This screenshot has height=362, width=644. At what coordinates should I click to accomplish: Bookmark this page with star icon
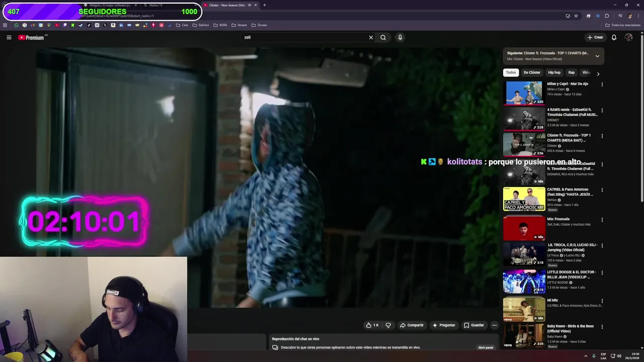(576, 16)
